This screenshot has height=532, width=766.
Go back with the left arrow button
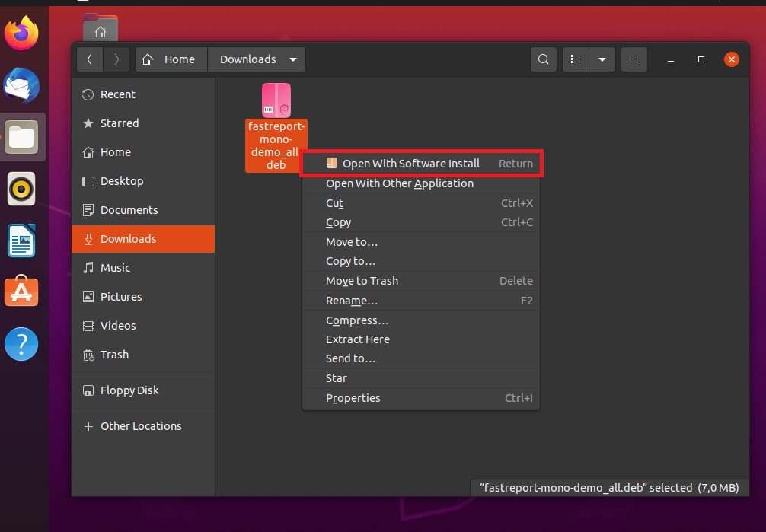pyautogui.click(x=90, y=59)
